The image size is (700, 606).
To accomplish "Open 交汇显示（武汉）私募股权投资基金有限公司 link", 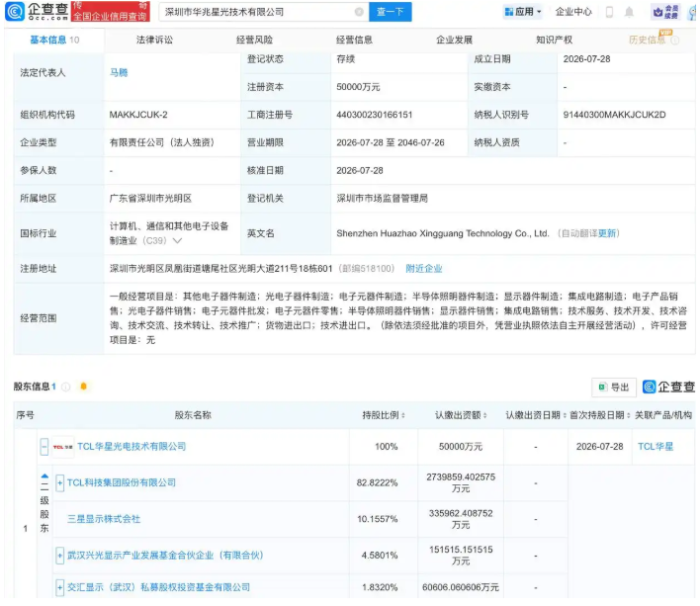I will [158, 587].
